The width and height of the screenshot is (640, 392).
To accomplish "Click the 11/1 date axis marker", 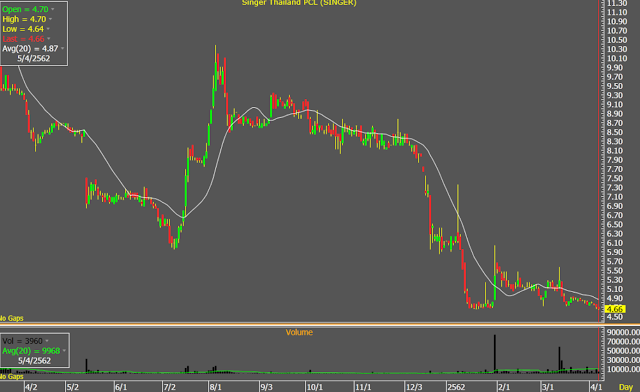I will 363,387.
